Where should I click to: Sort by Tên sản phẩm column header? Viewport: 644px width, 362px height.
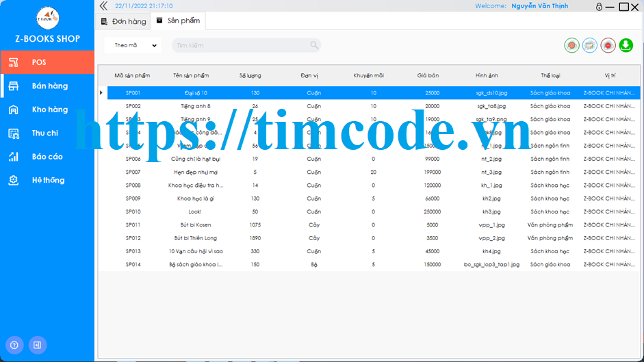point(191,75)
